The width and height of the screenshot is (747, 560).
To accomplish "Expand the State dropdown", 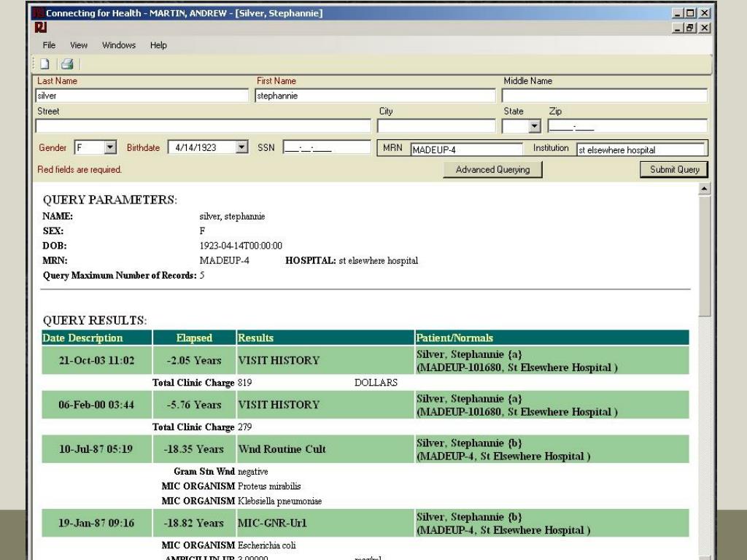I will (535, 126).
